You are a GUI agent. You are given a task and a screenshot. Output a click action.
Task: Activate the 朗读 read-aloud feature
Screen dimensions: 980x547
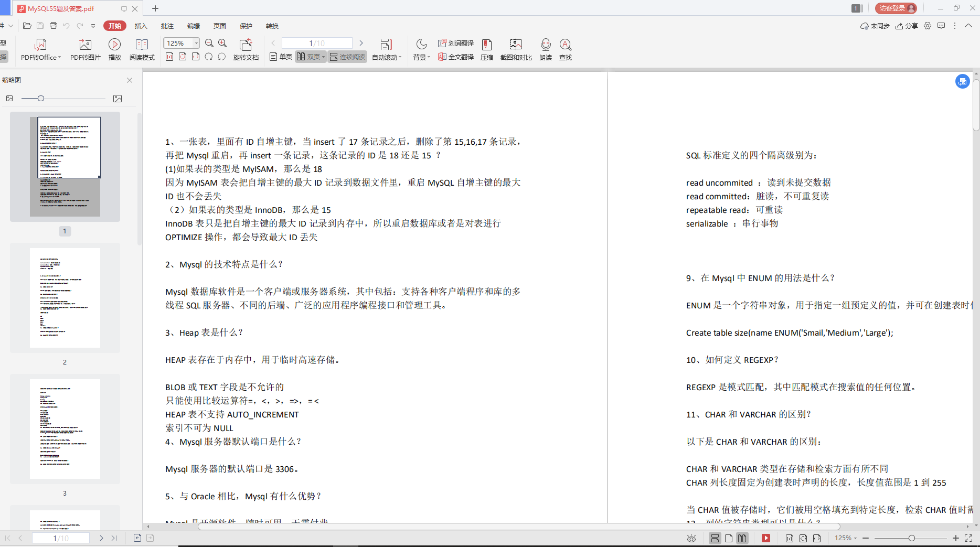[x=545, y=49]
